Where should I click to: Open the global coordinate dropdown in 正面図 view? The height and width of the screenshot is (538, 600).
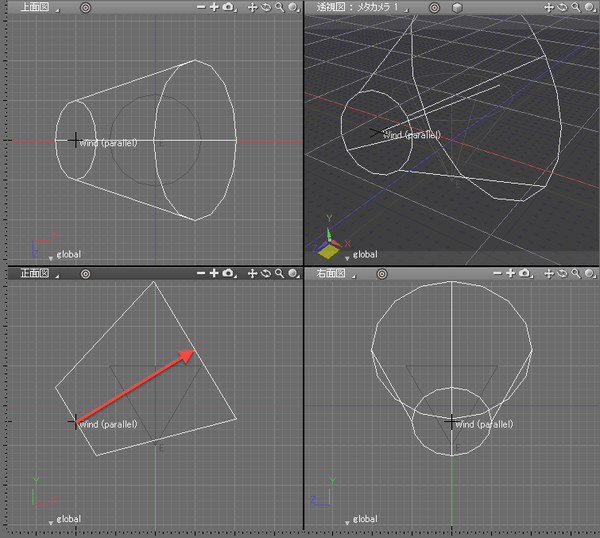tap(65, 520)
